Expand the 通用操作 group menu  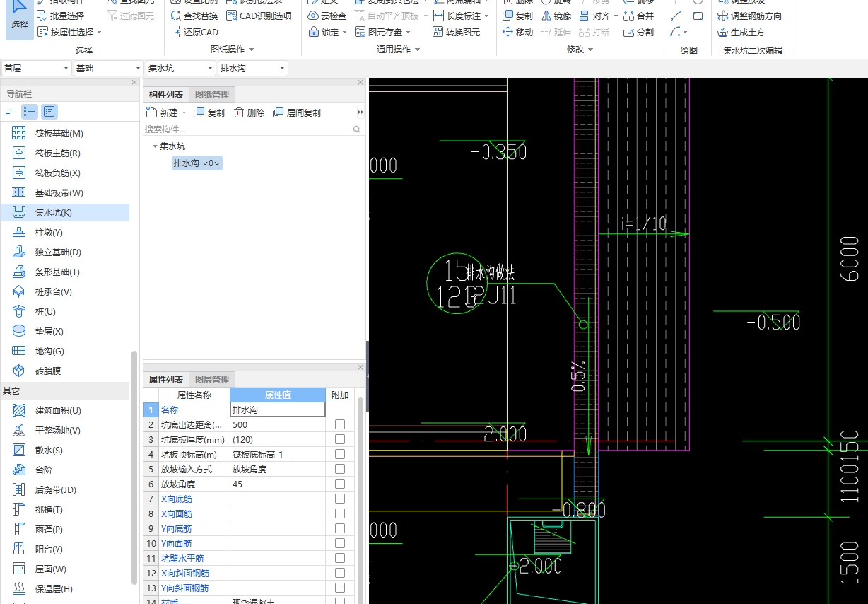(417, 50)
